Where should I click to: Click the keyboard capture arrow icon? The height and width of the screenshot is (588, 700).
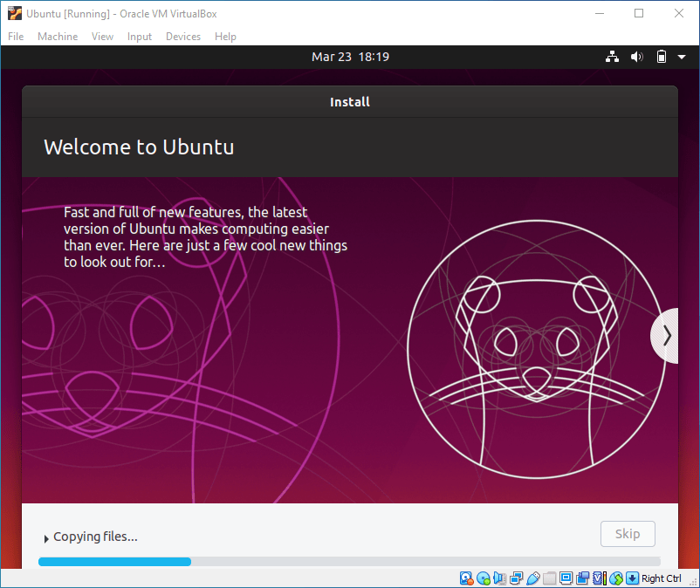tap(633, 578)
